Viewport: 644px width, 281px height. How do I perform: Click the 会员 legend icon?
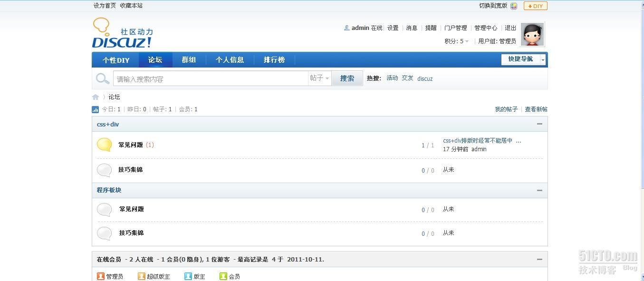pos(223,276)
